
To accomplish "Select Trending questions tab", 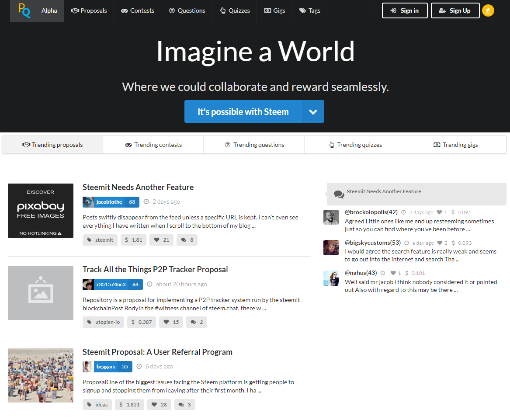I will coord(254,145).
